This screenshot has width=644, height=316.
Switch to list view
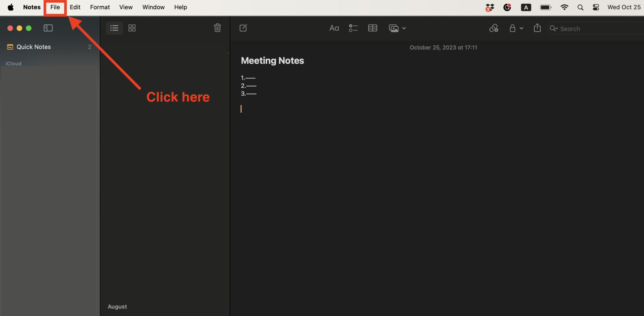pyautogui.click(x=114, y=28)
